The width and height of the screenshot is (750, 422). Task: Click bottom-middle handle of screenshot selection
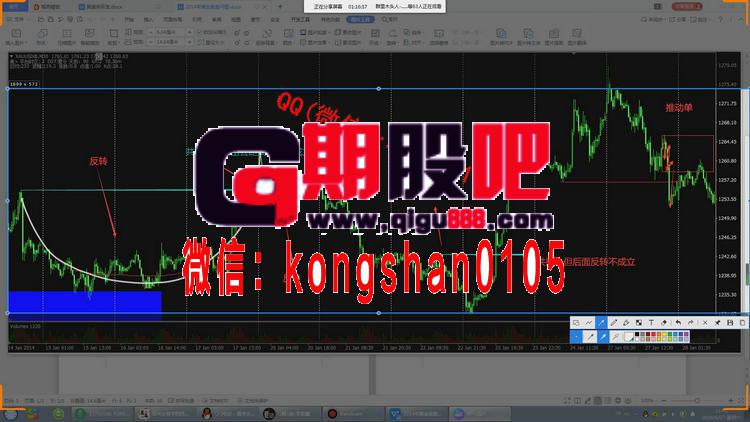click(379, 313)
